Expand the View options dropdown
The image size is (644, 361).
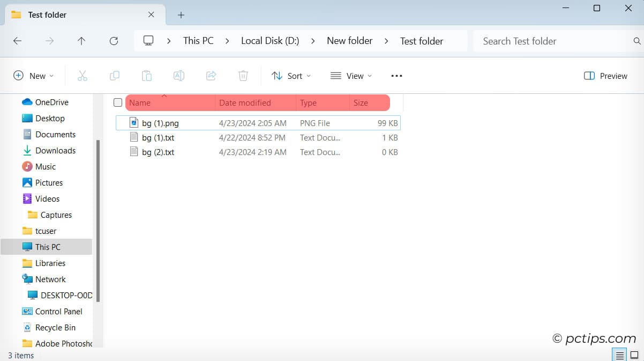point(351,76)
